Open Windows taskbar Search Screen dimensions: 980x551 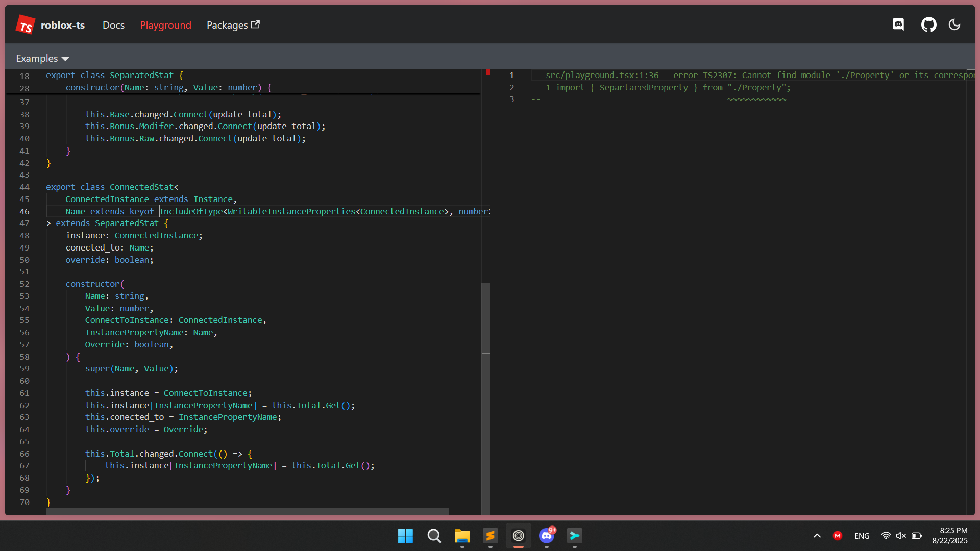click(x=434, y=536)
